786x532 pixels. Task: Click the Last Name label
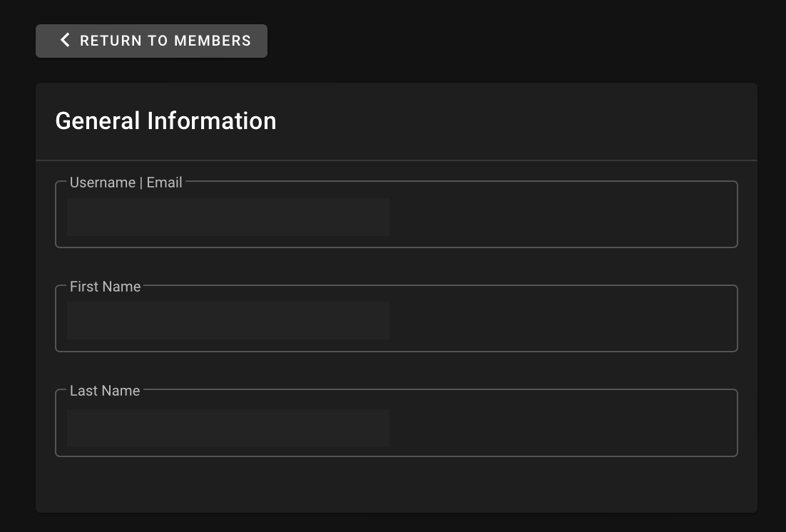(x=105, y=391)
